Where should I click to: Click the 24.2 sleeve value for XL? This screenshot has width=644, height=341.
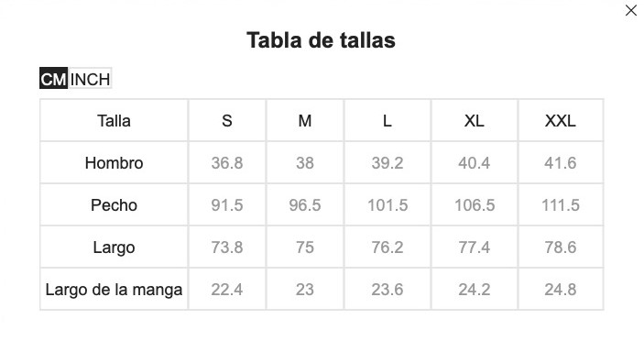pyautogui.click(x=475, y=290)
